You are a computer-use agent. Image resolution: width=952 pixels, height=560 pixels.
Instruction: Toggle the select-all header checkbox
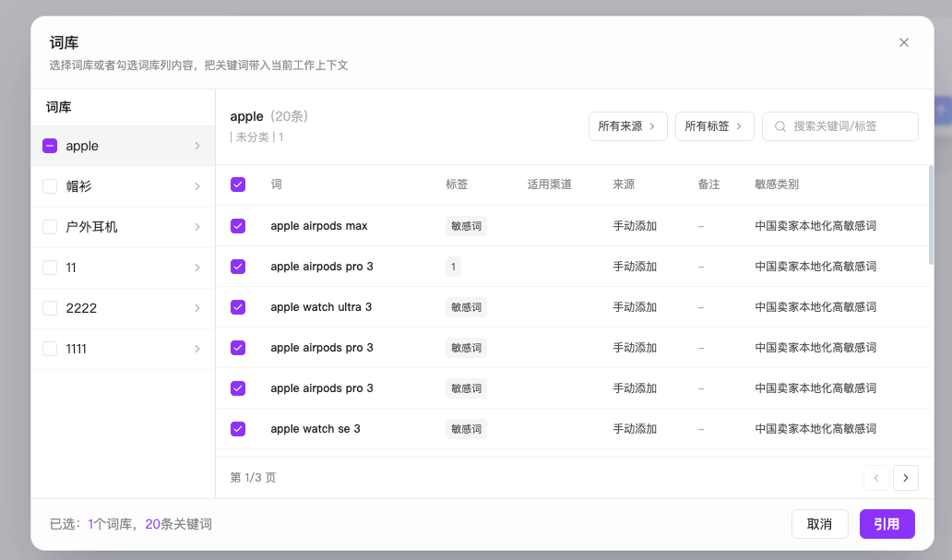coord(238,185)
